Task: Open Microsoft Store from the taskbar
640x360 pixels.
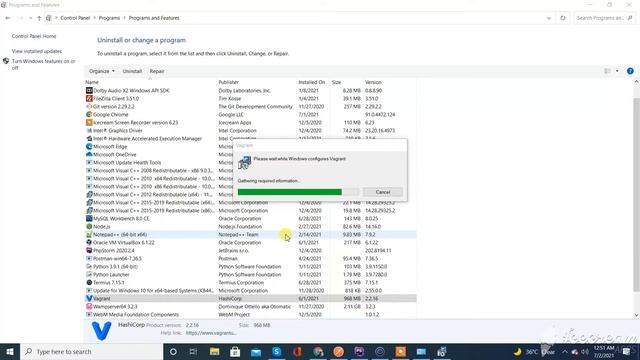Action: [x=235, y=351]
